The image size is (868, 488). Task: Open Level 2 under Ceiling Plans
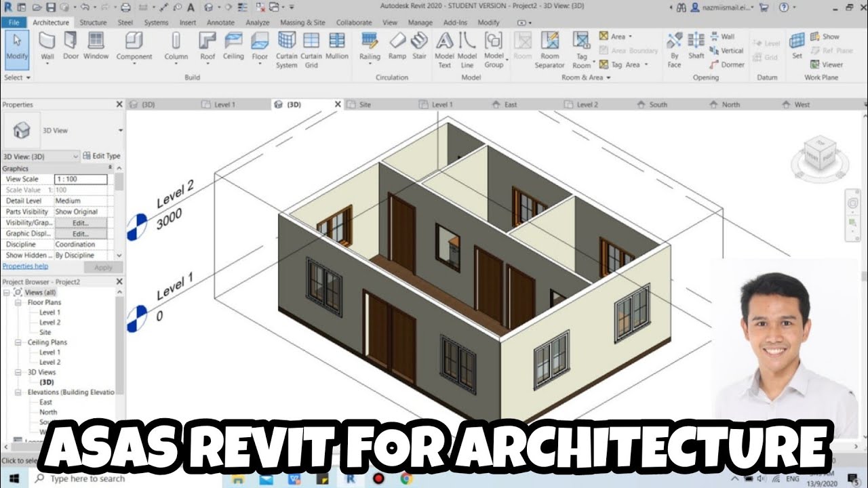(50, 363)
